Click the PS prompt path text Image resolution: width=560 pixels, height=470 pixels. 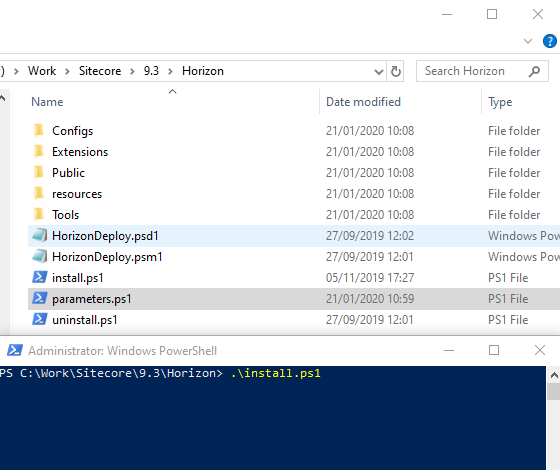click(111, 373)
